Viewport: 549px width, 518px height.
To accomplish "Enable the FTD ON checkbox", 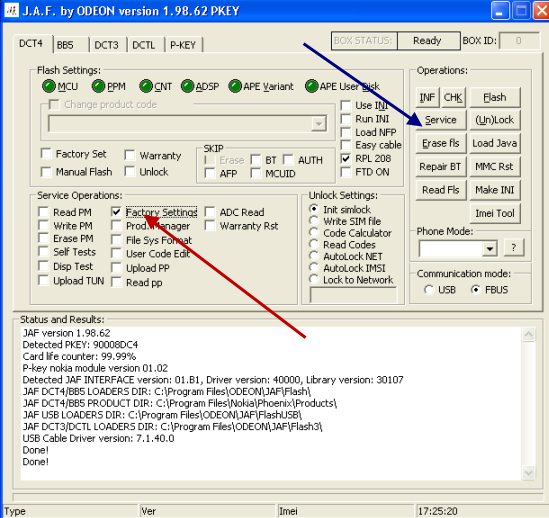I will click(x=346, y=172).
